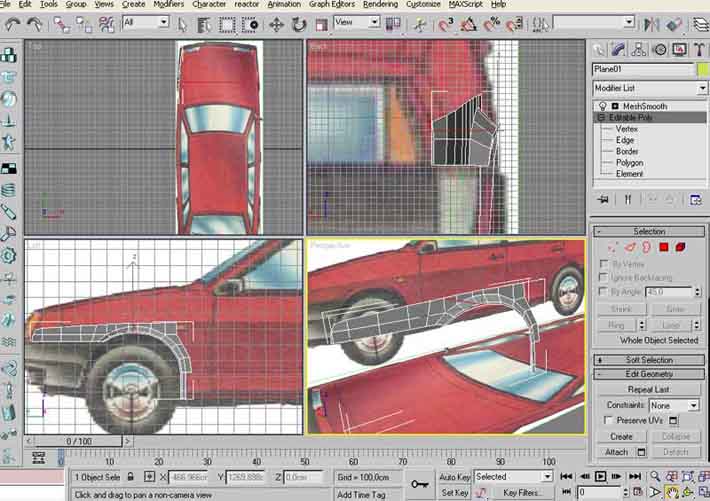Viewport: 710px width, 501px height.
Task: Toggle the selection lock padlock icon
Action: [132, 477]
